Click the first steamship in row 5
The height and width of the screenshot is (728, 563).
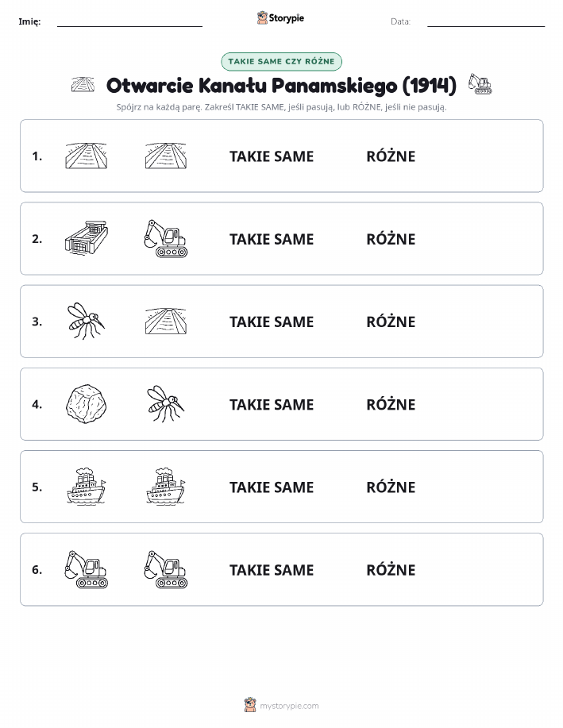click(x=87, y=486)
